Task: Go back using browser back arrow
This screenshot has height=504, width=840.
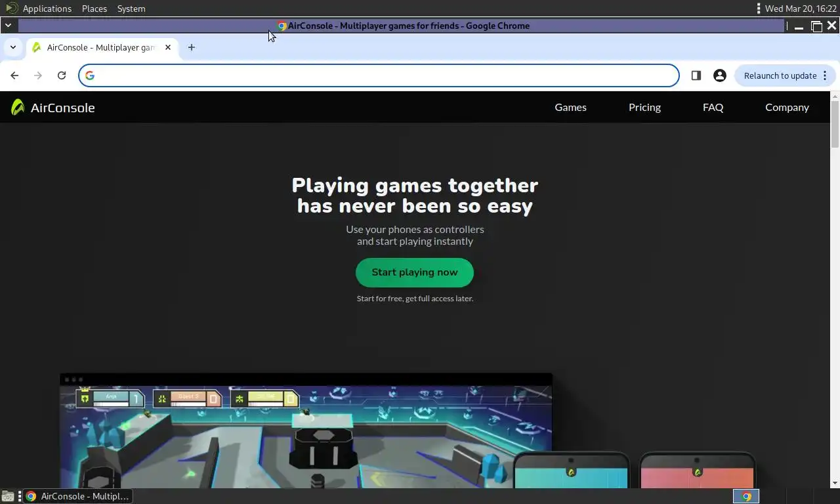Action: coord(14,75)
